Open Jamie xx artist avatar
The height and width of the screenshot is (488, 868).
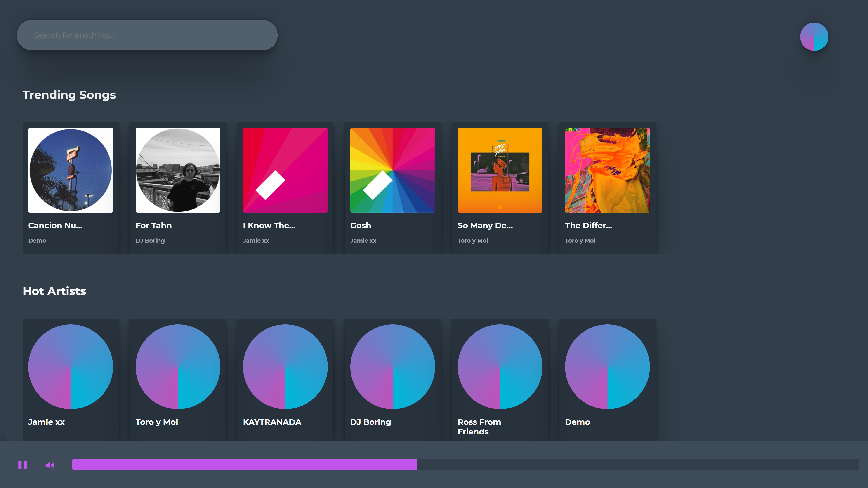(71, 367)
